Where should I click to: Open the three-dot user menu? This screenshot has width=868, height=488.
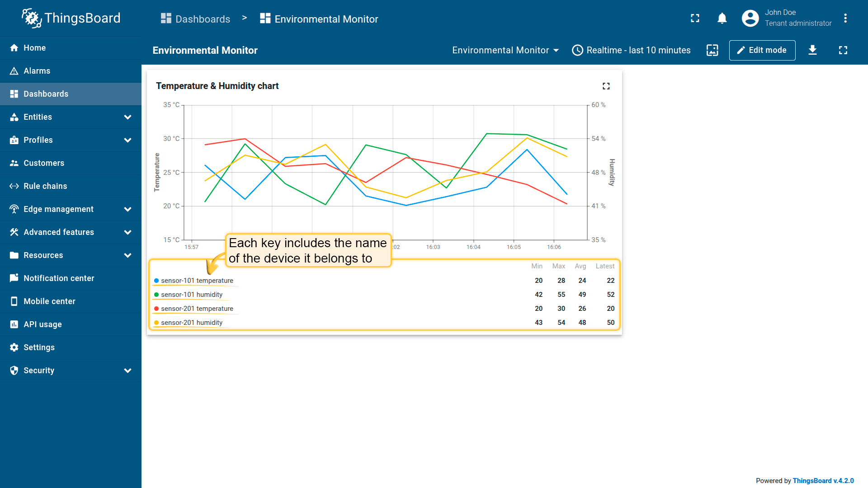(845, 19)
